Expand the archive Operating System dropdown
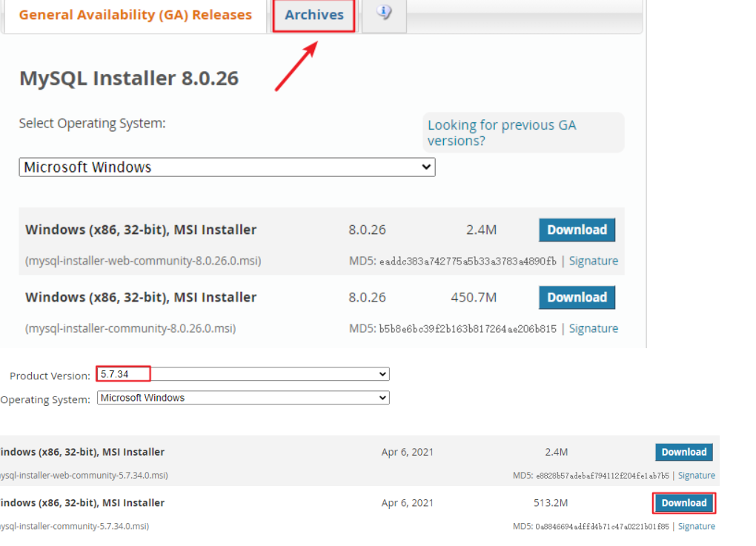This screenshot has width=756, height=546. coord(243,398)
